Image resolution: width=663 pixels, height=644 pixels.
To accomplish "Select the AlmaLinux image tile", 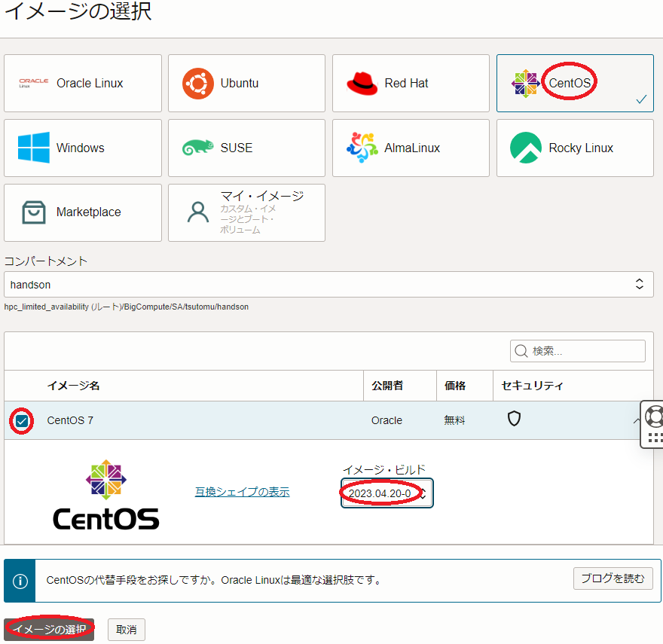I will 411,148.
